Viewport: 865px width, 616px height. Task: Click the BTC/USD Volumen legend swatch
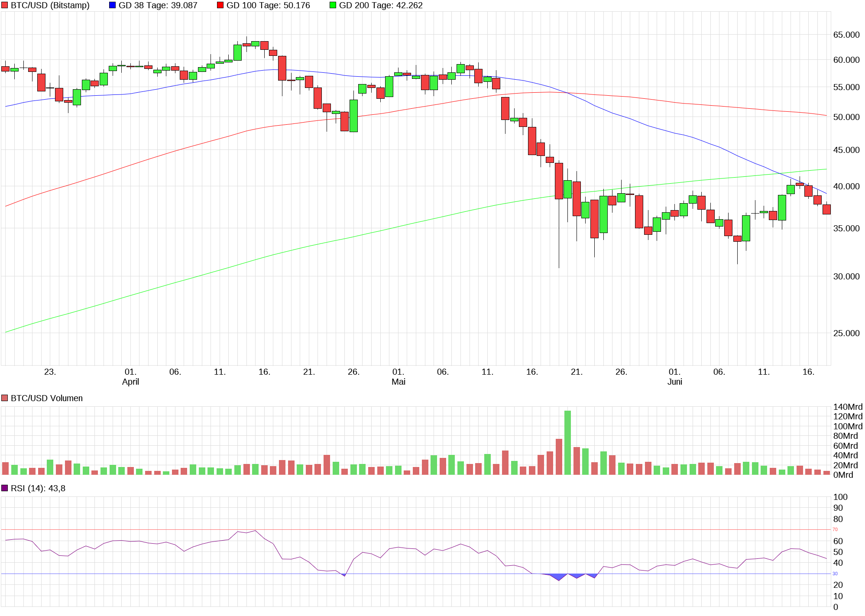pos(5,398)
